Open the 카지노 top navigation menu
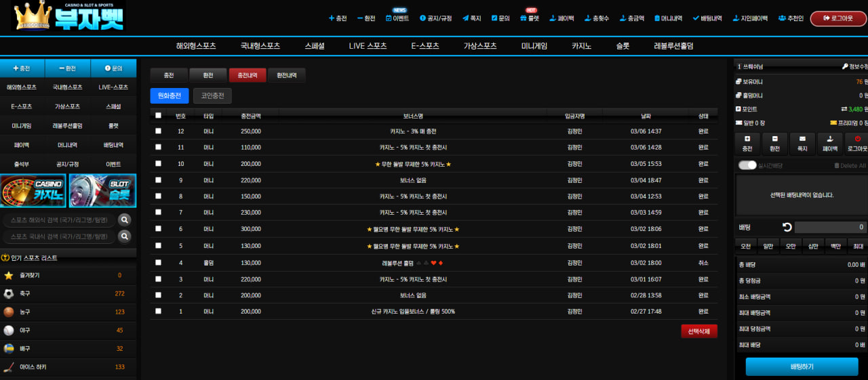The width and height of the screenshot is (868, 380). point(581,46)
